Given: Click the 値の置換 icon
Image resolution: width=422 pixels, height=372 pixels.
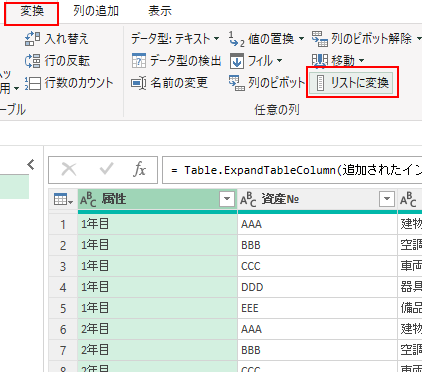Looking at the screenshot, I should (237, 39).
